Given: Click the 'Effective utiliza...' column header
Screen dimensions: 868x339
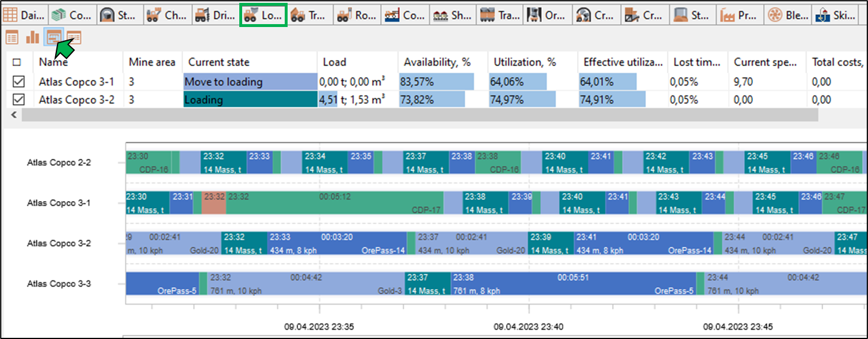Looking at the screenshot, I should (622, 62).
